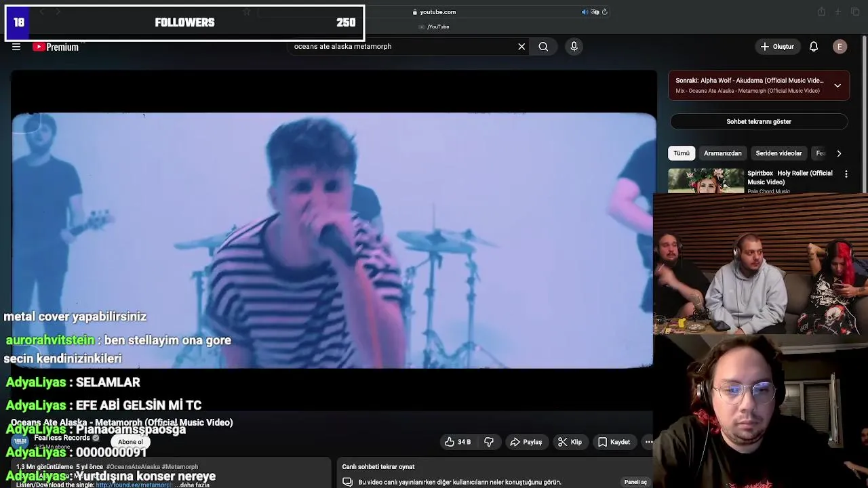Screen dimensions: 868x488
Task: Select the Aramanızdan filter chip
Action: pos(722,153)
